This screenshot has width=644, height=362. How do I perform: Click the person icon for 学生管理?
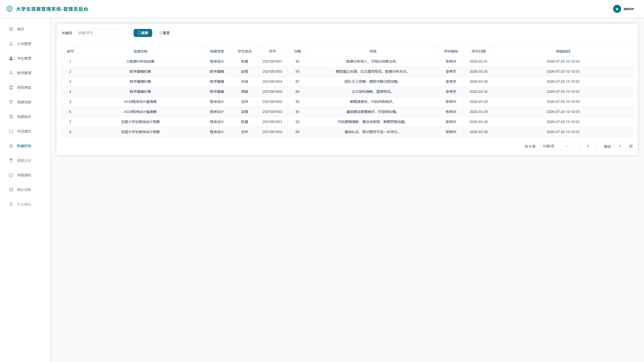pyautogui.click(x=11, y=58)
